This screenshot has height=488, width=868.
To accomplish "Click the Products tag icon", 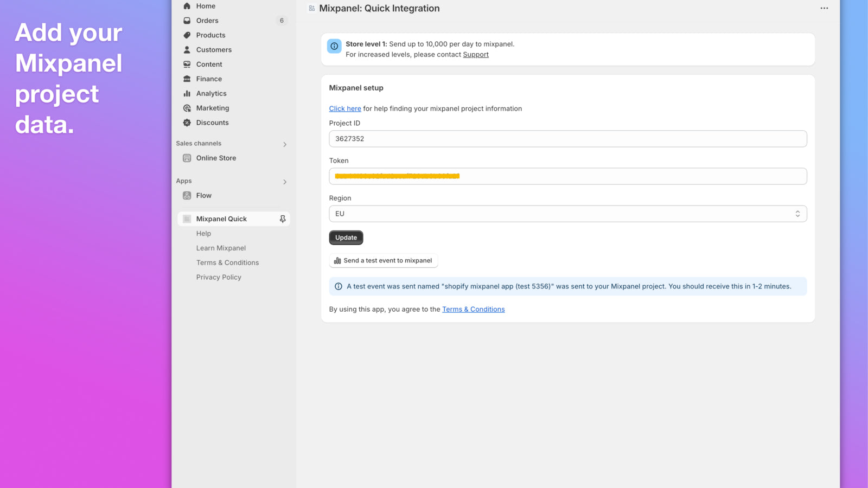I will [x=187, y=35].
